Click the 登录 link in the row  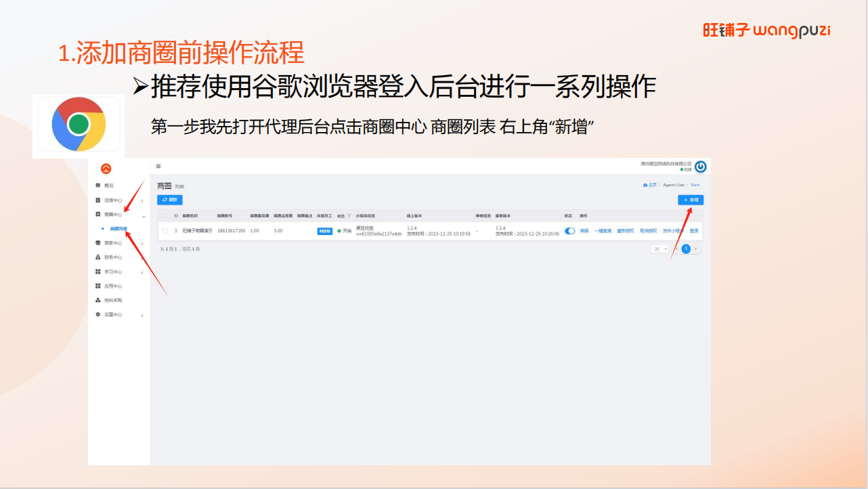(x=694, y=231)
